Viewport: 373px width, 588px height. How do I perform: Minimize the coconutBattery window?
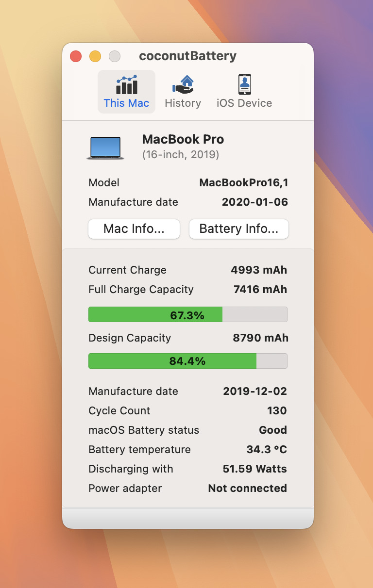click(95, 56)
